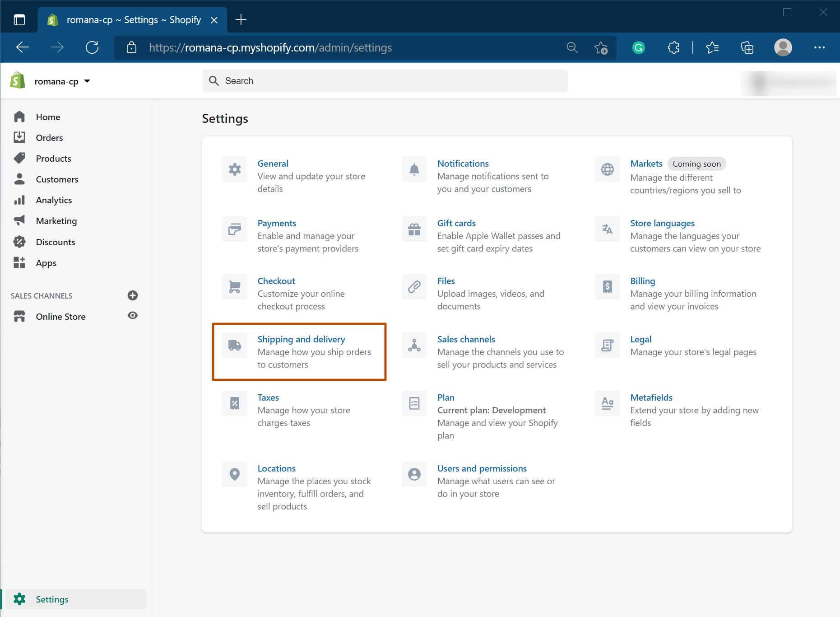840x617 pixels.
Task: Open browser Favorites star list icon
Action: pyautogui.click(x=712, y=47)
